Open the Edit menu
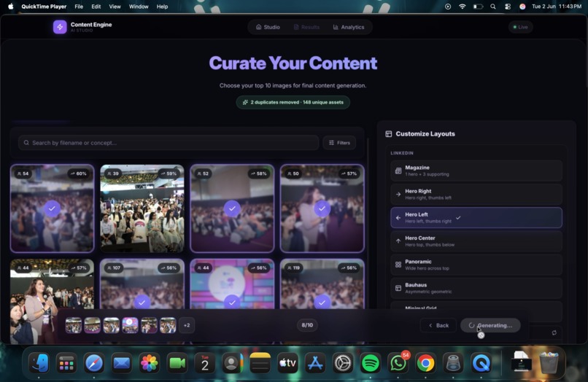This screenshot has height=382, width=588. (96, 7)
